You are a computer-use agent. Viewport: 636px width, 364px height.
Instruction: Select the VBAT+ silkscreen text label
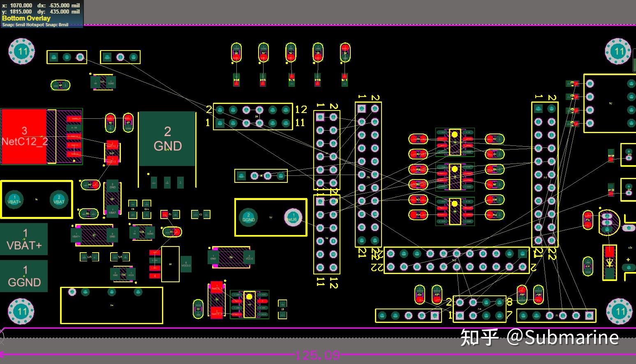point(24,245)
